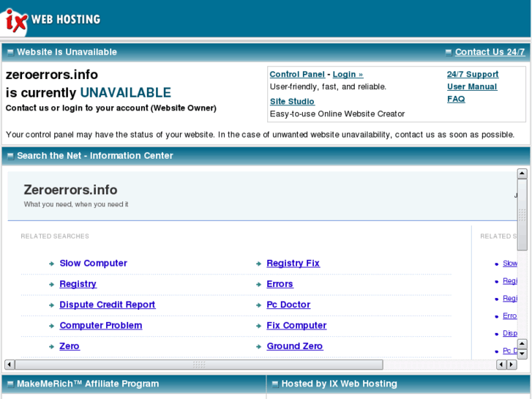Click the arrow icon beside Dispute Credit Report
The width and height of the screenshot is (532, 399).
coord(51,305)
